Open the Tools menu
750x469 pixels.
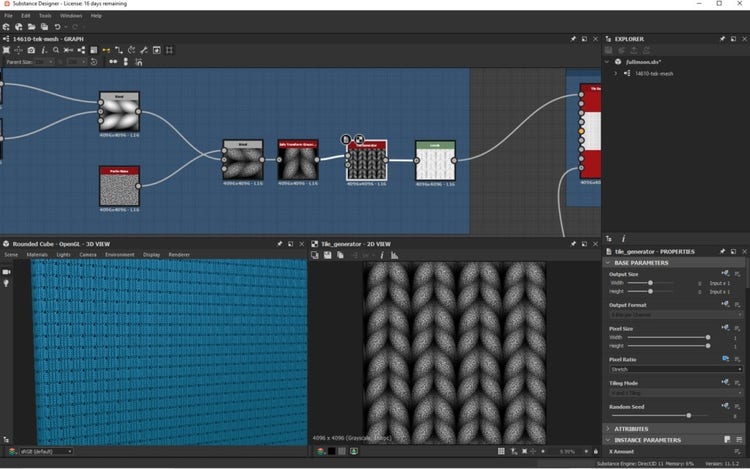click(x=45, y=16)
